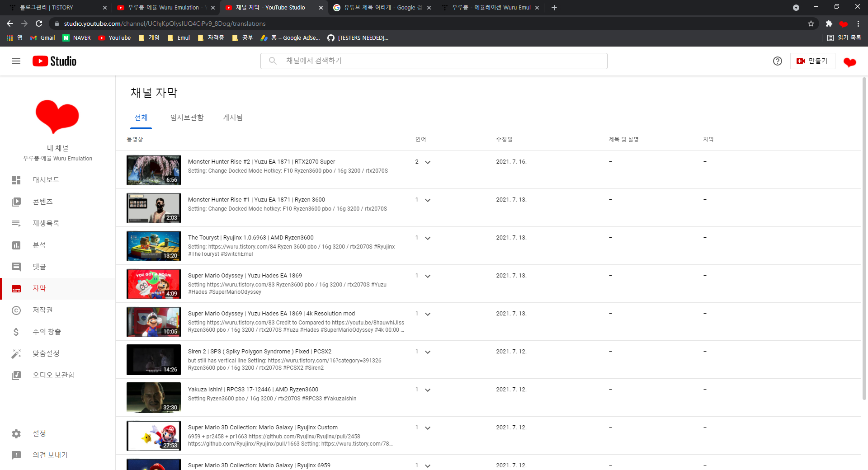Open the 자격증 bookmarks folder
868x470 pixels.
pyautogui.click(x=211, y=38)
